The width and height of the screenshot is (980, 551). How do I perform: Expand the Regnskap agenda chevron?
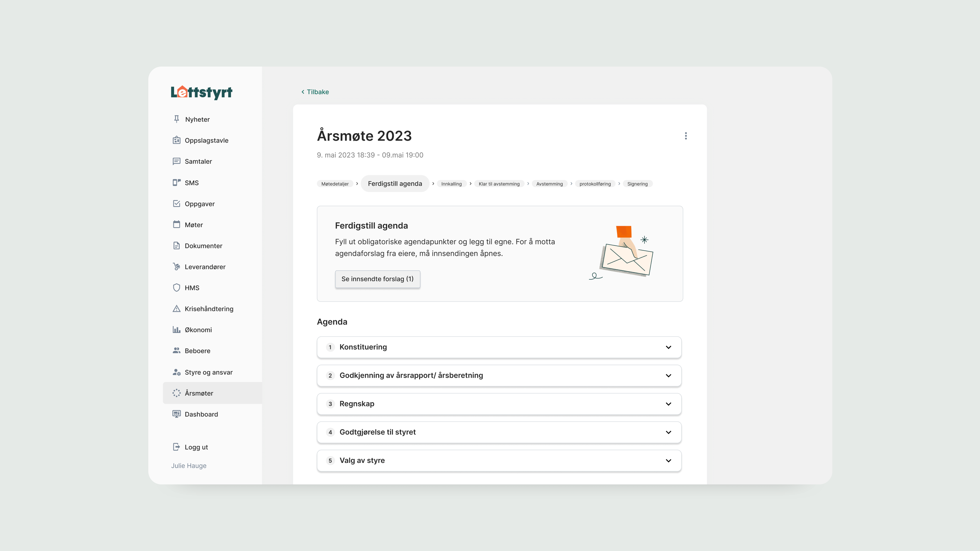(668, 403)
